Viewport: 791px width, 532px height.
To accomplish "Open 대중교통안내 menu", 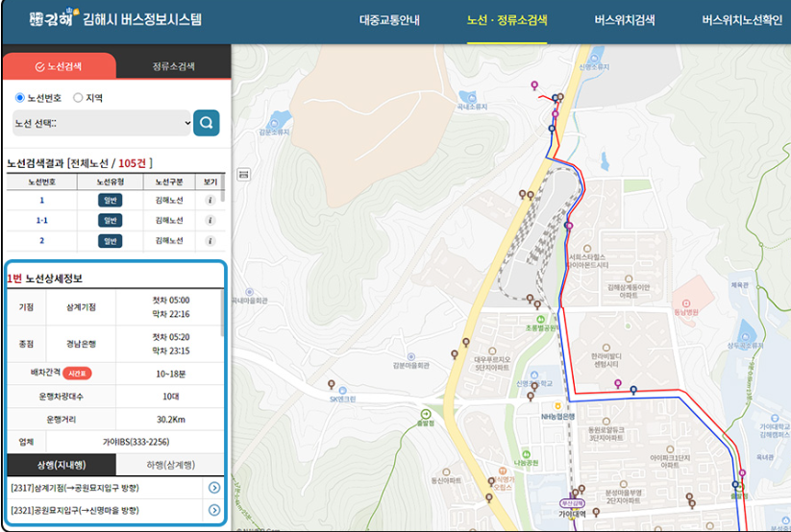I will click(x=389, y=20).
